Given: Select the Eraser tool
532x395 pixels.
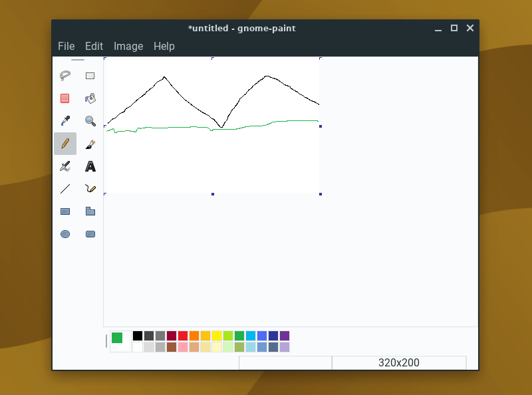Looking at the screenshot, I should coord(65,98).
